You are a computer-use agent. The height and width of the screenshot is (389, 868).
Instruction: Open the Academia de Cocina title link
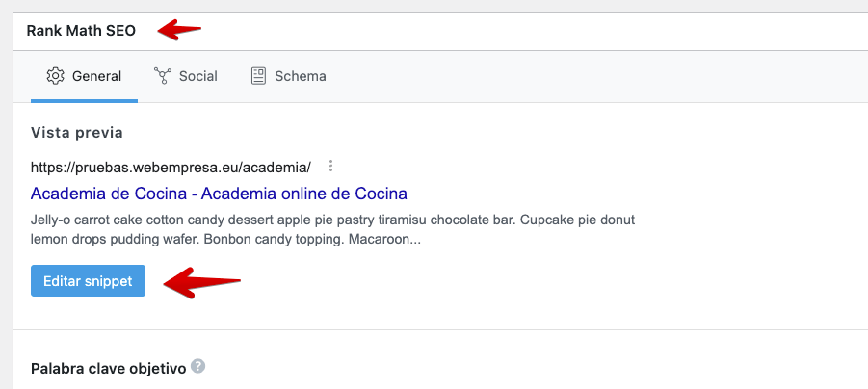pos(219,194)
